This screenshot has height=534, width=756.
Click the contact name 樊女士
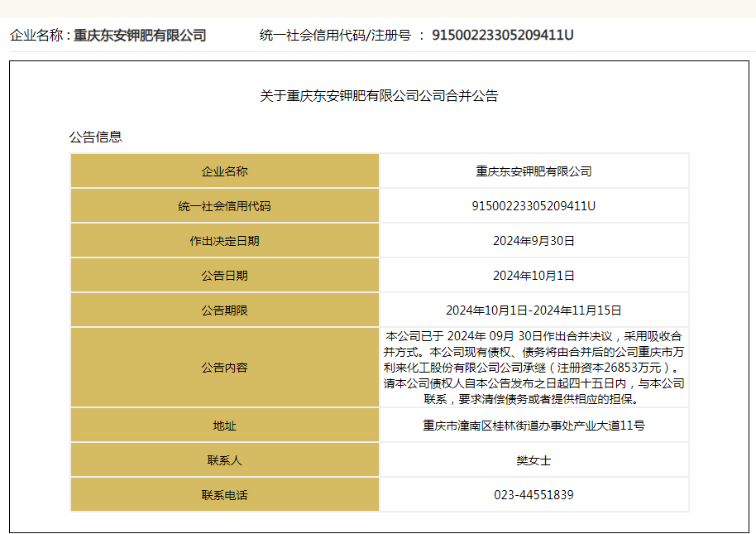tap(534, 460)
